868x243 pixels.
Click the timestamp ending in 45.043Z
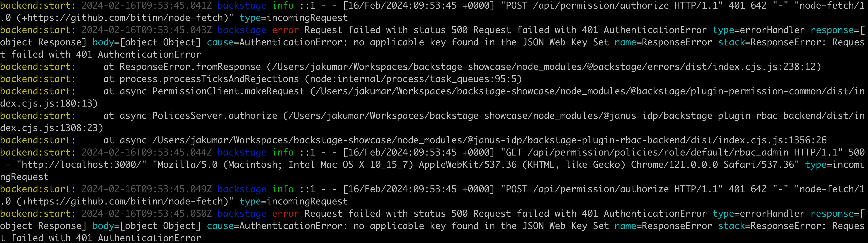tap(147, 30)
